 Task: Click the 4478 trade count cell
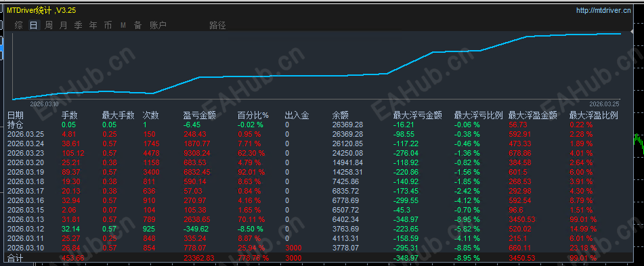click(151, 153)
